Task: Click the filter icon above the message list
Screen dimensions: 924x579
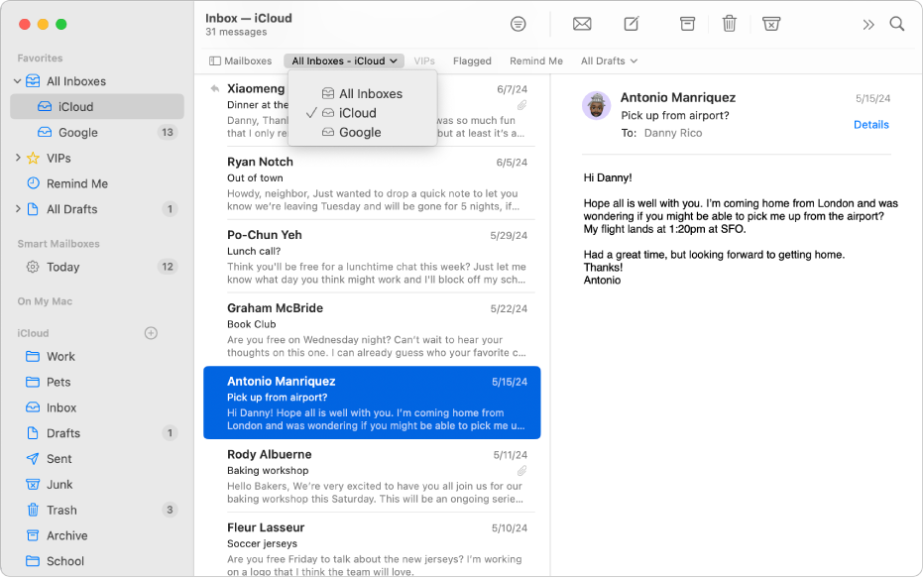Action: coord(518,23)
